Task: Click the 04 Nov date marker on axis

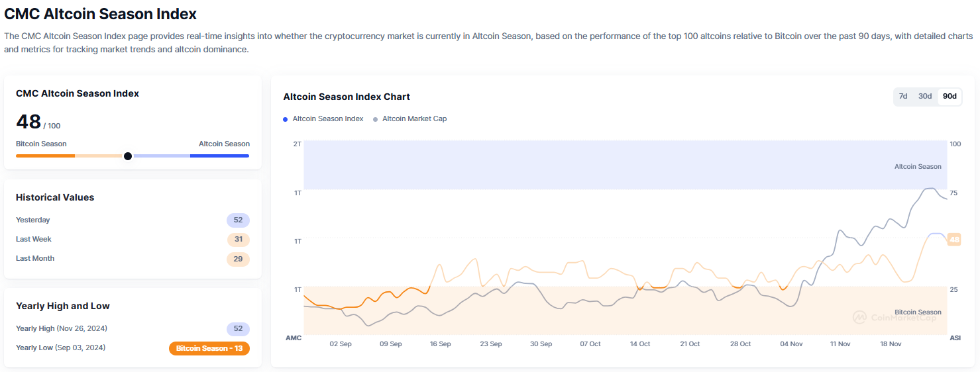Action: 791,344
